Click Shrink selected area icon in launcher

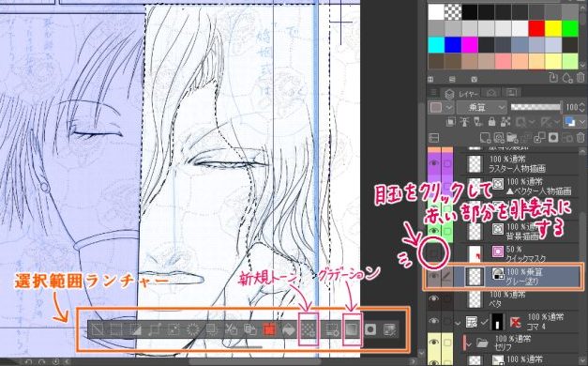point(173,330)
